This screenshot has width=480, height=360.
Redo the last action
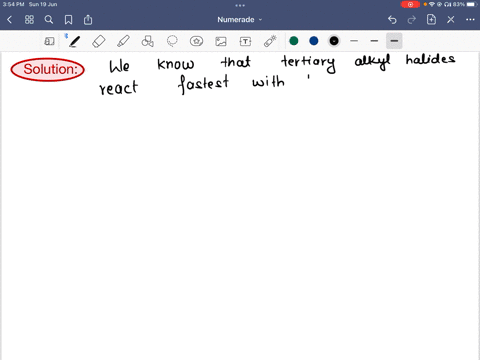pos(412,20)
